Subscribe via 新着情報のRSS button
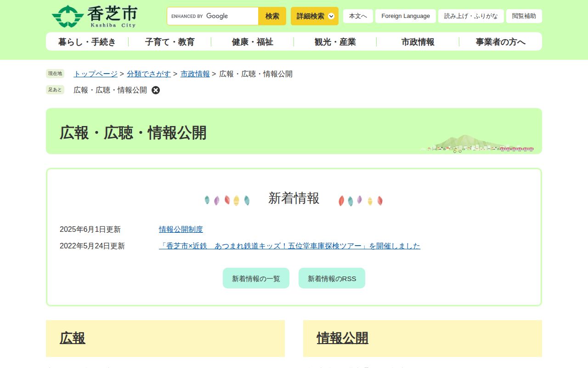Viewport: 588px width, 368px height. click(332, 278)
